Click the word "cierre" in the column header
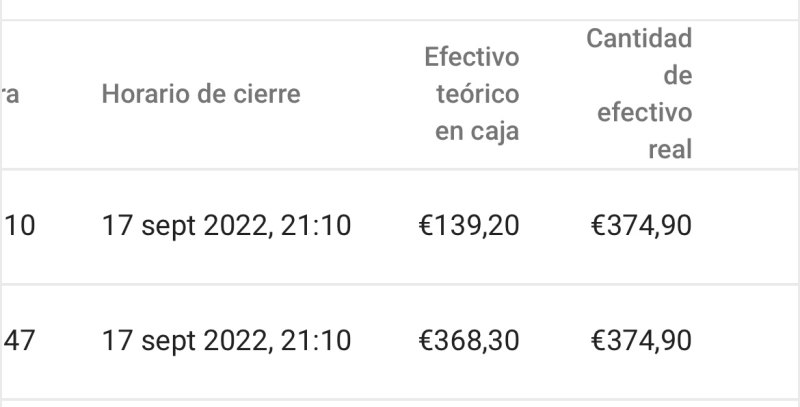The width and height of the screenshot is (800, 407). (268, 95)
